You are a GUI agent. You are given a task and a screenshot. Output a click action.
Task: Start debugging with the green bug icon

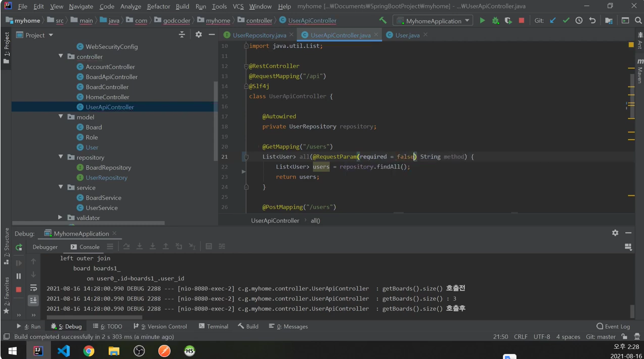[495, 21]
